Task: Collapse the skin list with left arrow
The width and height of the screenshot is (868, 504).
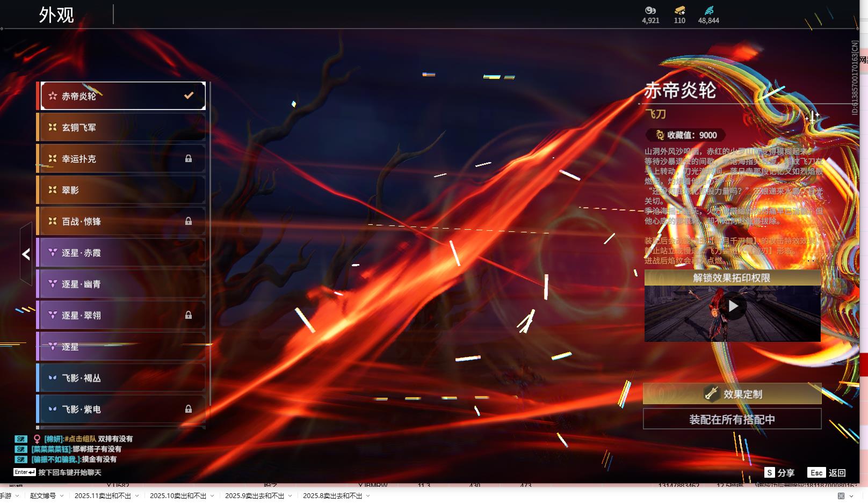Action: click(26, 254)
